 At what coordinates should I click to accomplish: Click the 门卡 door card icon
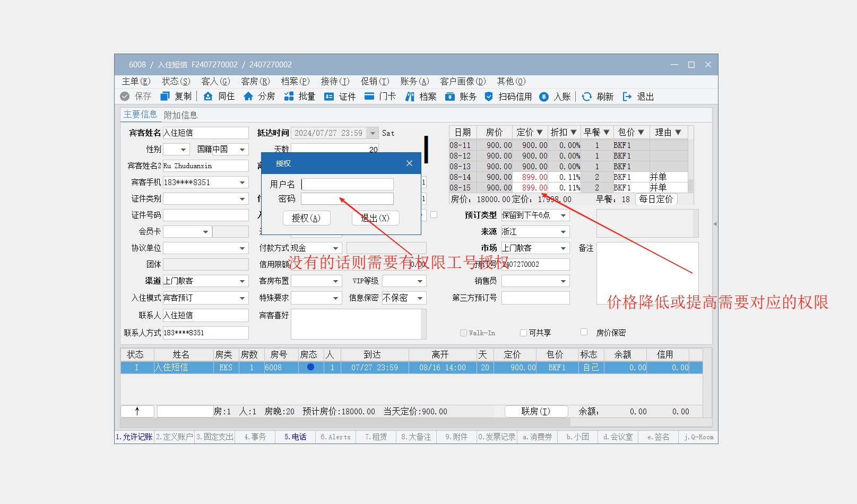click(x=369, y=97)
